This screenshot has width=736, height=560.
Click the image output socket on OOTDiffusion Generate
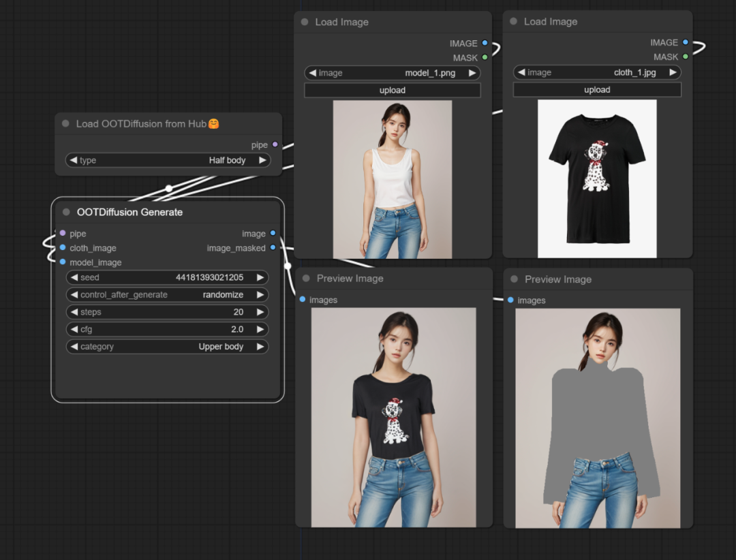pos(273,233)
